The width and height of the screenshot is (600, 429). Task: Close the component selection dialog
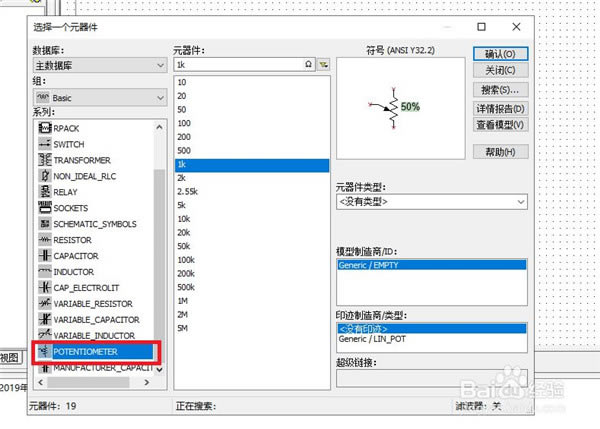click(516, 27)
